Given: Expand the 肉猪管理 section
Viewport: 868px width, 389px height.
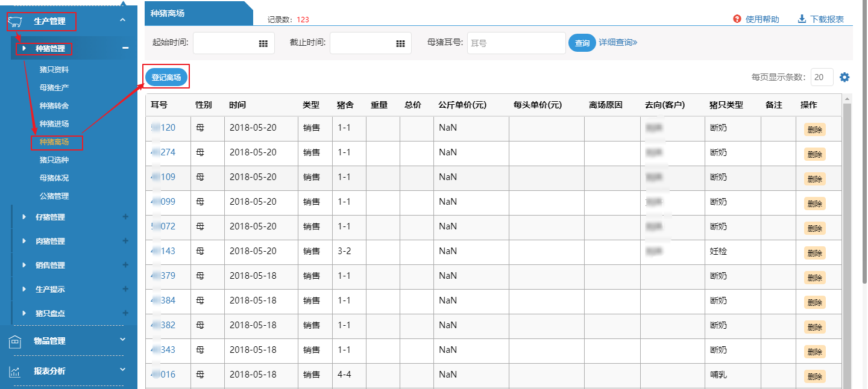Looking at the screenshot, I should point(125,241).
